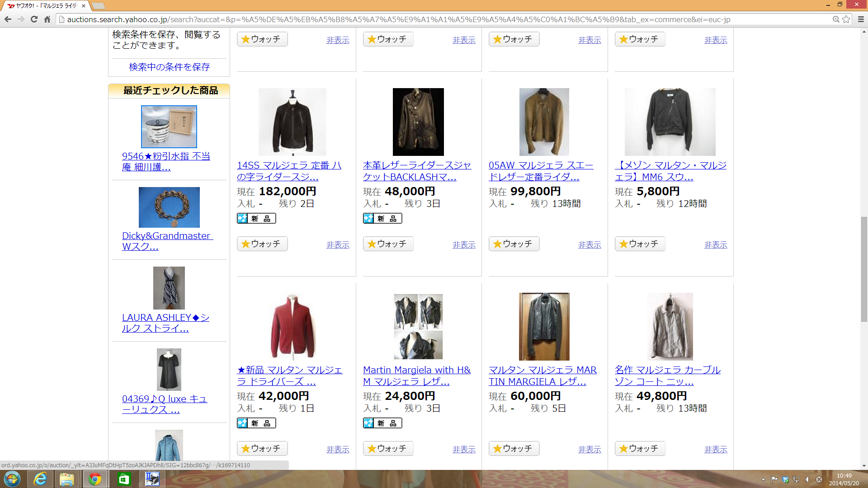Open the browser home page icon
This screenshot has height=488, width=868.
[x=47, y=19]
